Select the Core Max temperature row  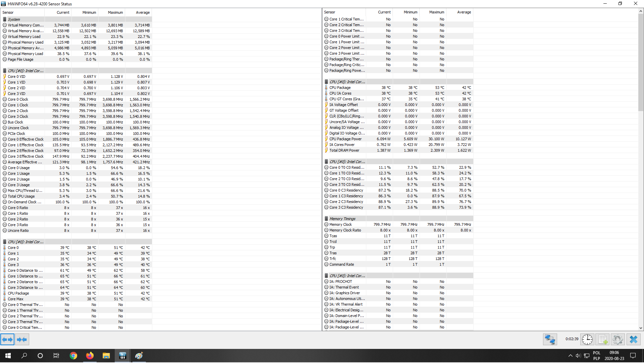(x=76, y=299)
